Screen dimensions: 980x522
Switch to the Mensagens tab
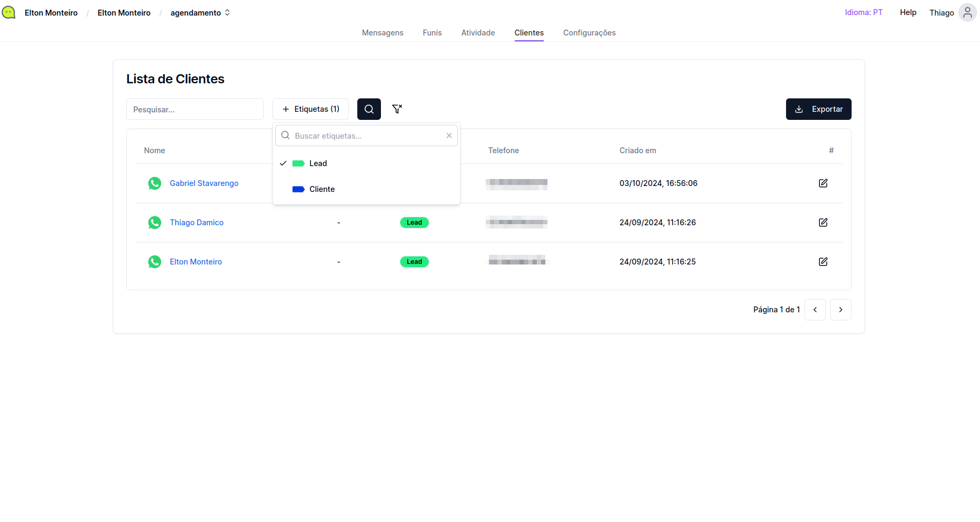pyautogui.click(x=383, y=33)
